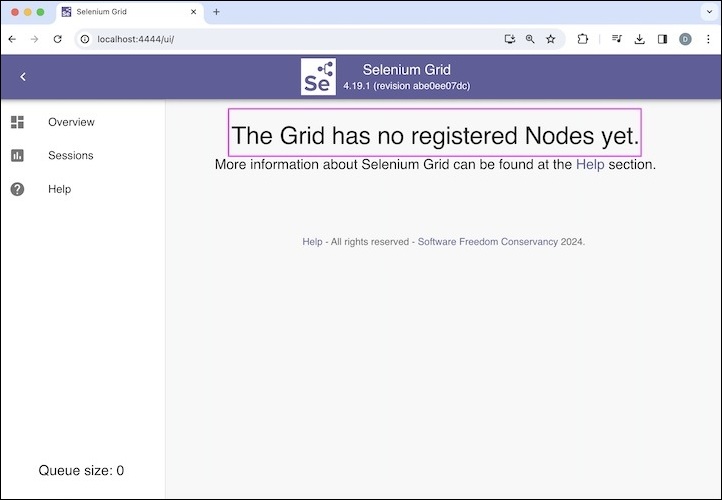Click the browser forward arrow

35,39
